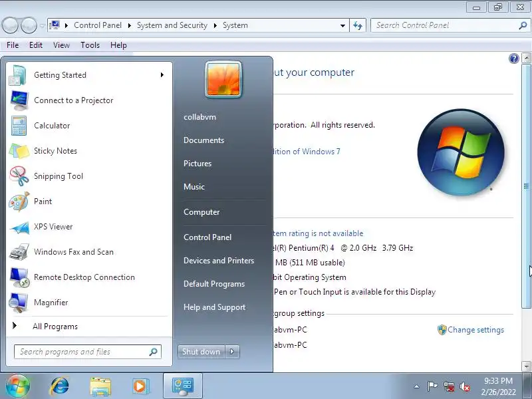Open XPS Viewer
532x399 pixels.
[88, 227]
